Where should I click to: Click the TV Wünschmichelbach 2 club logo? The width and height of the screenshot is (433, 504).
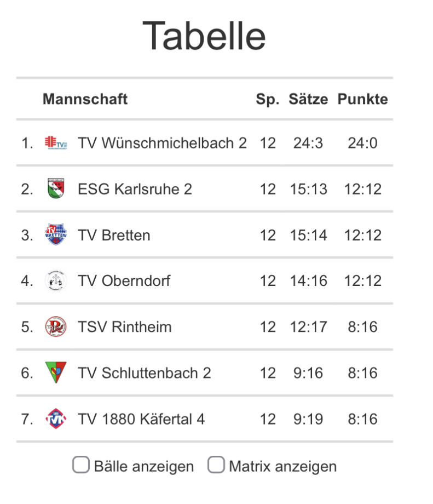[56, 143]
